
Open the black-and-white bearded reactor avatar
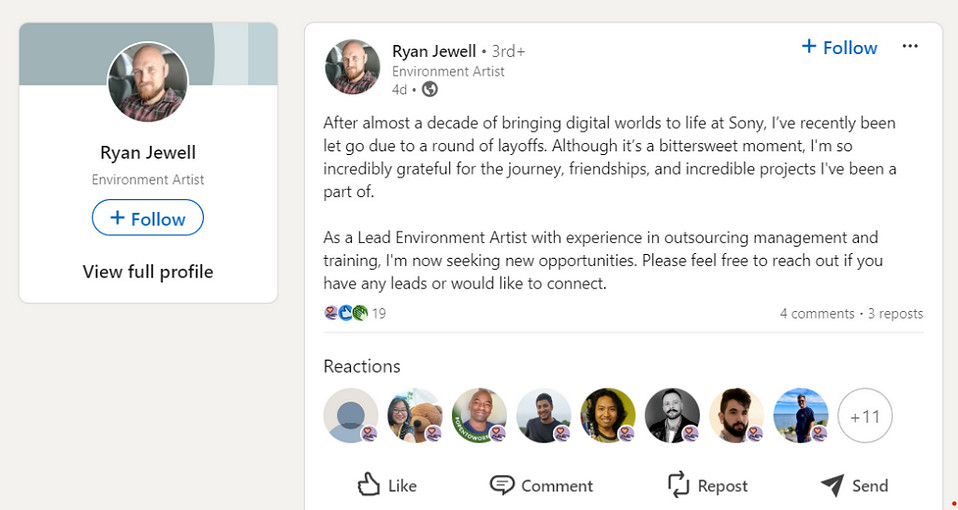pos(672,416)
